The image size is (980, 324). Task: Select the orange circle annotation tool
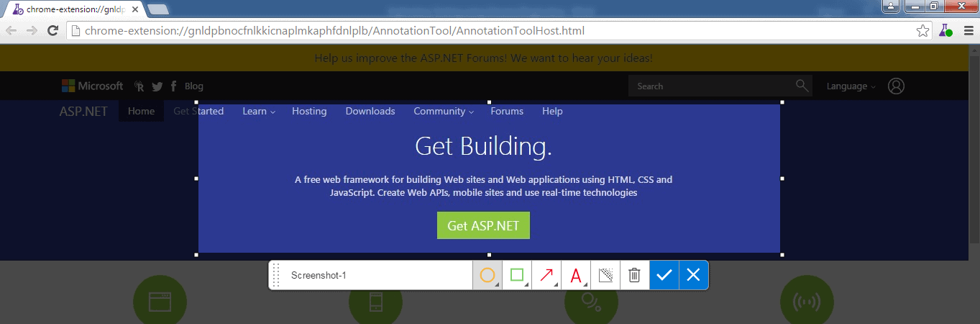[x=487, y=275]
